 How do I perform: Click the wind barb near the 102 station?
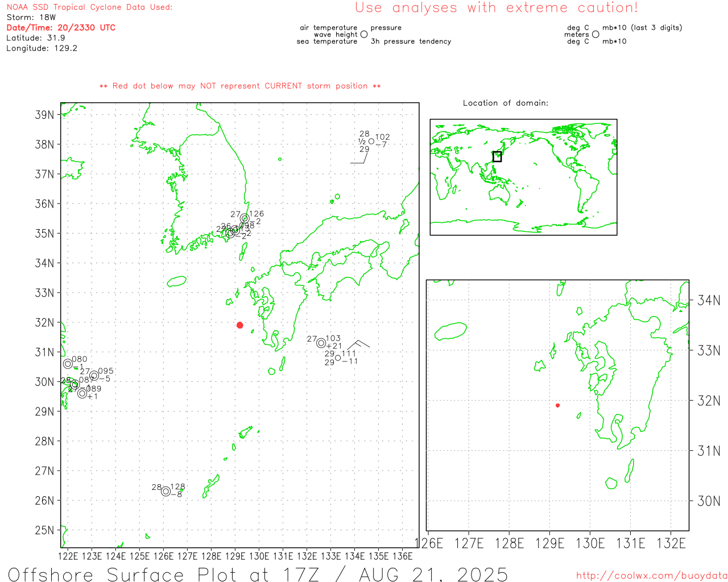coord(359,157)
